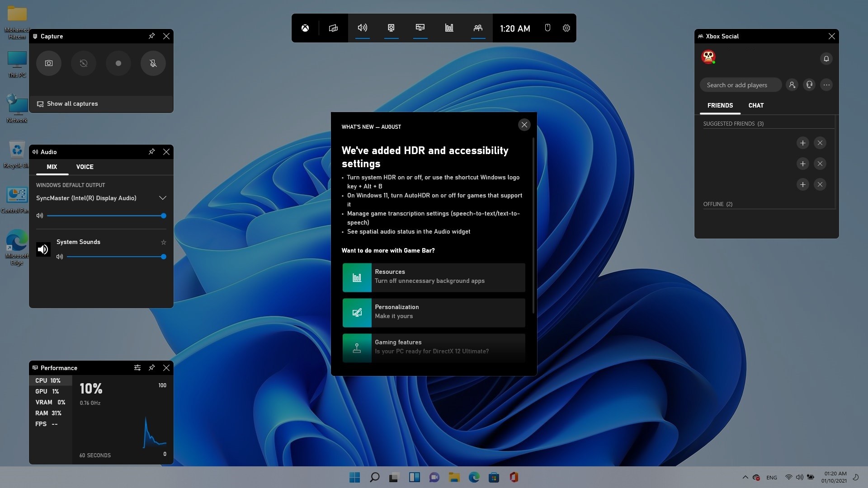Open the Personalization card

pyautogui.click(x=434, y=313)
